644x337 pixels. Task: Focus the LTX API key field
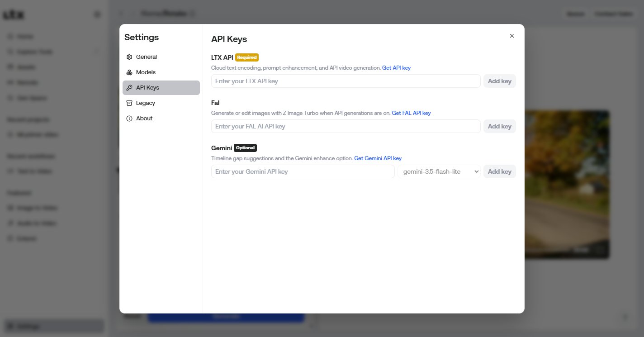coord(346,81)
